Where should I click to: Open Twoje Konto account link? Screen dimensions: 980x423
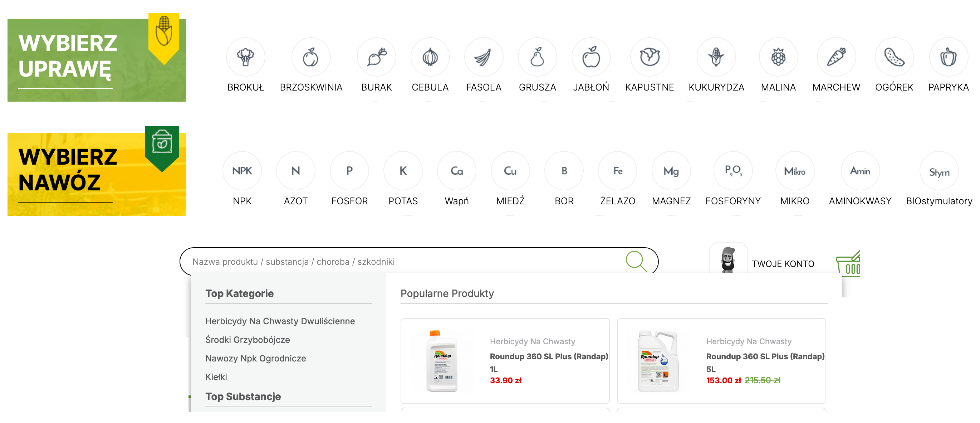(783, 263)
